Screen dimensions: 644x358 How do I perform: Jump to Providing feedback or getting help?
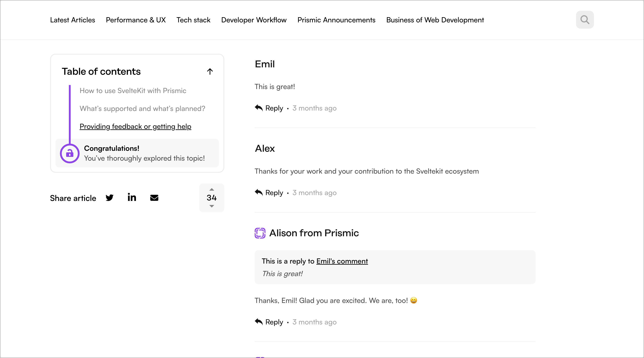pyautogui.click(x=135, y=126)
